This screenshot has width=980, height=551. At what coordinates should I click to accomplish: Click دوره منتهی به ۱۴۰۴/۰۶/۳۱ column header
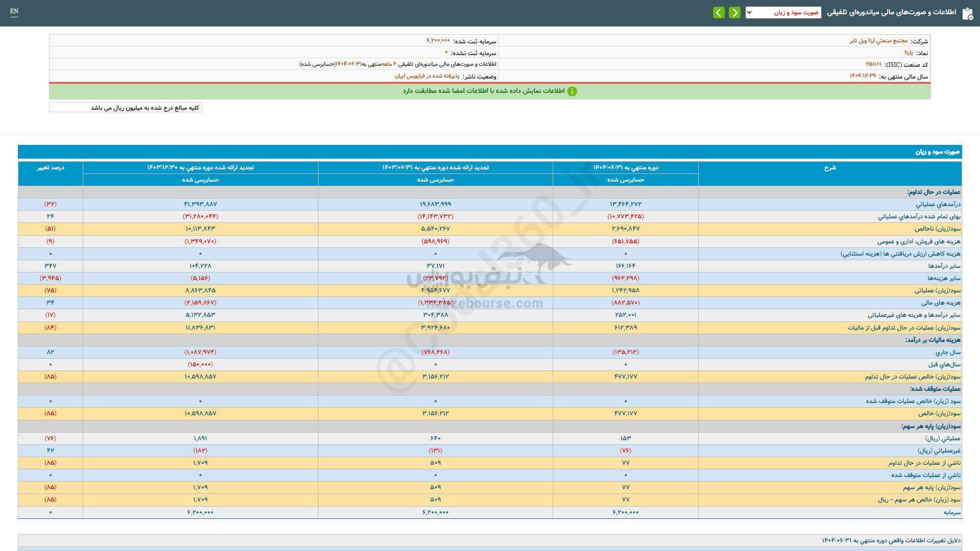pos(625,167)
